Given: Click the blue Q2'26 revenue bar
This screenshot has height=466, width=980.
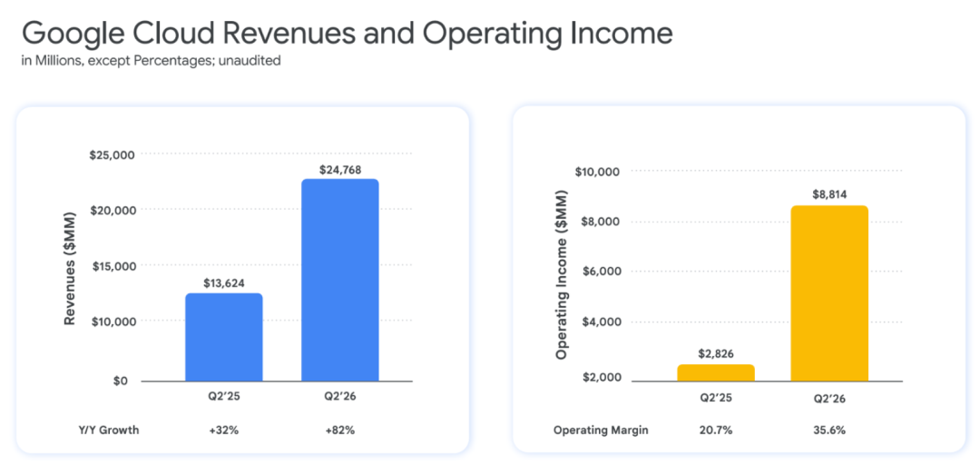Looking at the screenshot, I should [x=340, y=280].
